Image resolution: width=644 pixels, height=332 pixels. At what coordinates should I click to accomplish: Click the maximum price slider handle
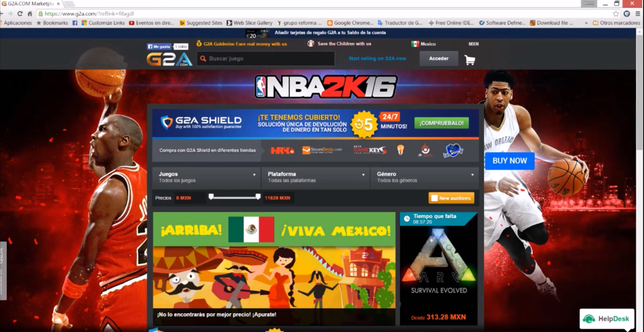258,197
